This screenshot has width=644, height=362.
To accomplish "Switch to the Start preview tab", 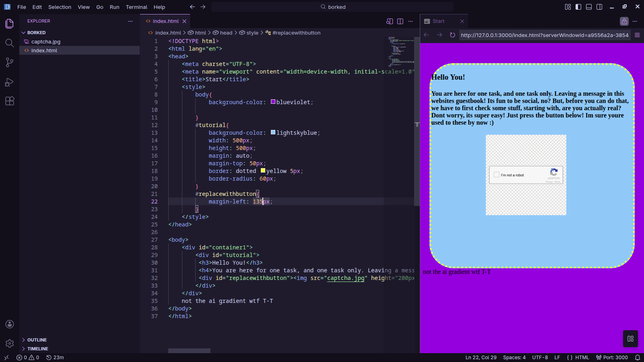I will click(x=438, y=21).
